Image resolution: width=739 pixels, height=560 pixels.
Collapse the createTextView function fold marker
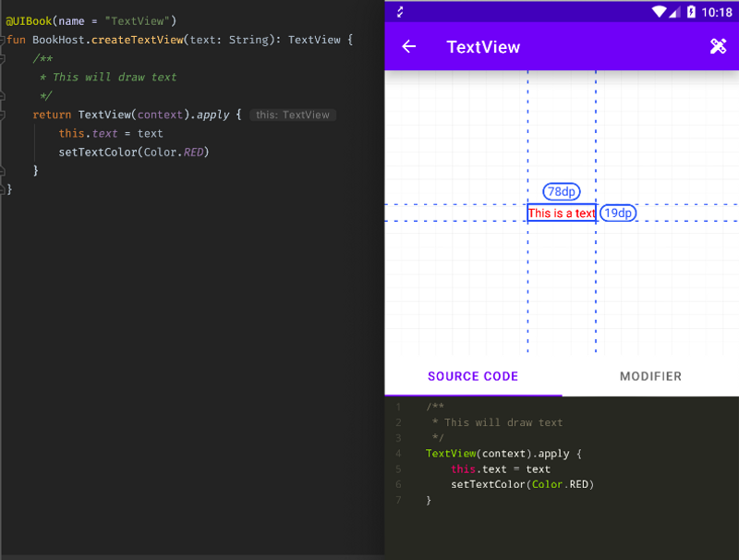(x=3, y=41)
